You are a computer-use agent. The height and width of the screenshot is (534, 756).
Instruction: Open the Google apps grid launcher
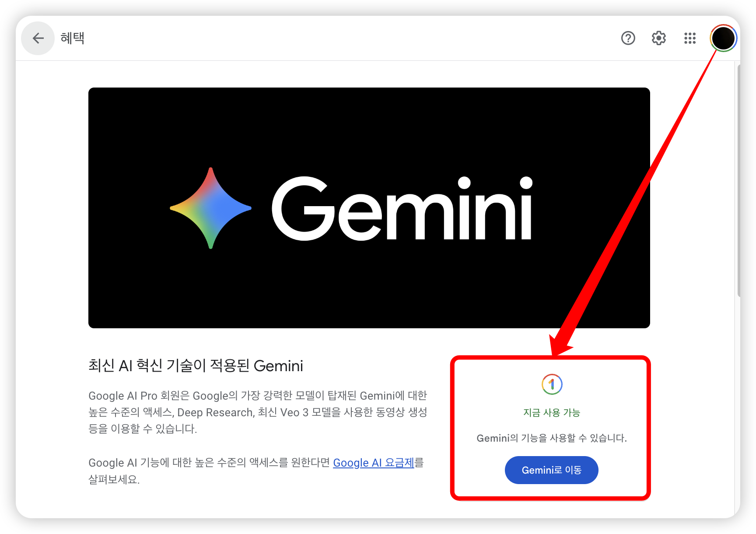pos(689,38)
